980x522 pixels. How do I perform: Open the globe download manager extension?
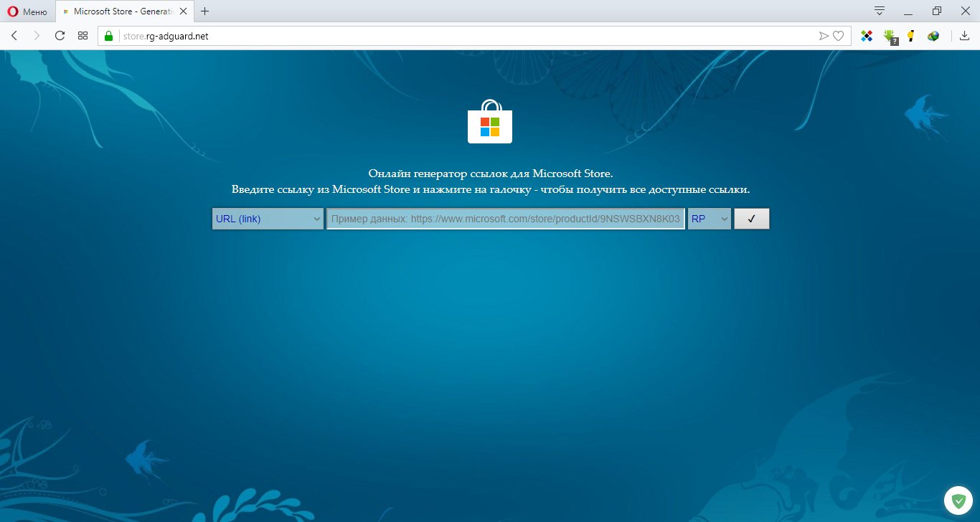(933, 36)
